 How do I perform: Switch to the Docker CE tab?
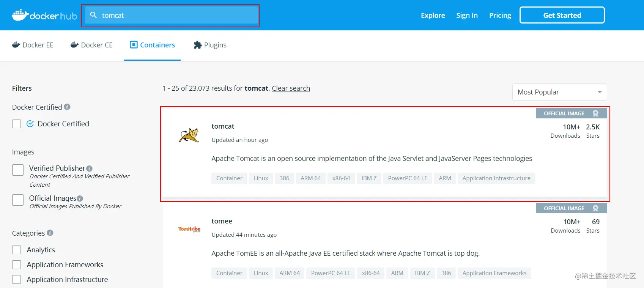coord(91,45)
